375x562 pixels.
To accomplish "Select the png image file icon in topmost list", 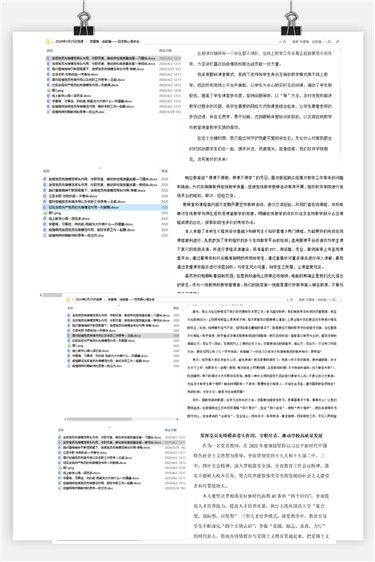I will (x=49, y=90).
